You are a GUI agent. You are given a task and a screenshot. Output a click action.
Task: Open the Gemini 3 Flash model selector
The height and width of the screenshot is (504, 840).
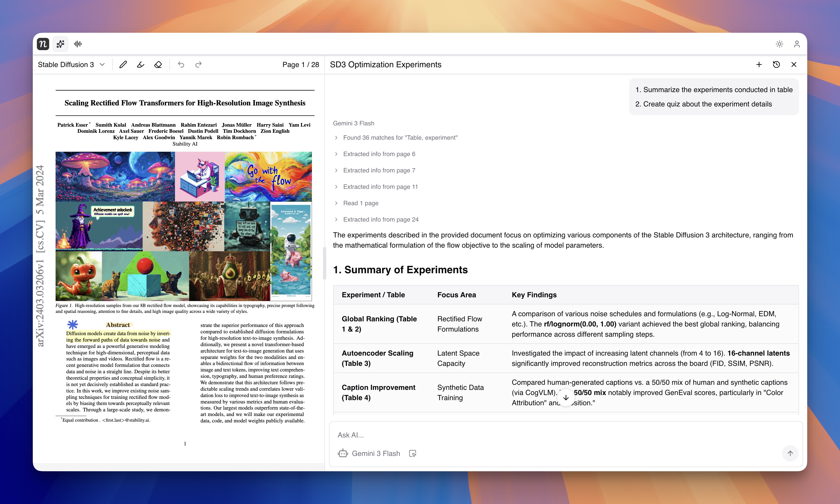[x=369, y=453]
